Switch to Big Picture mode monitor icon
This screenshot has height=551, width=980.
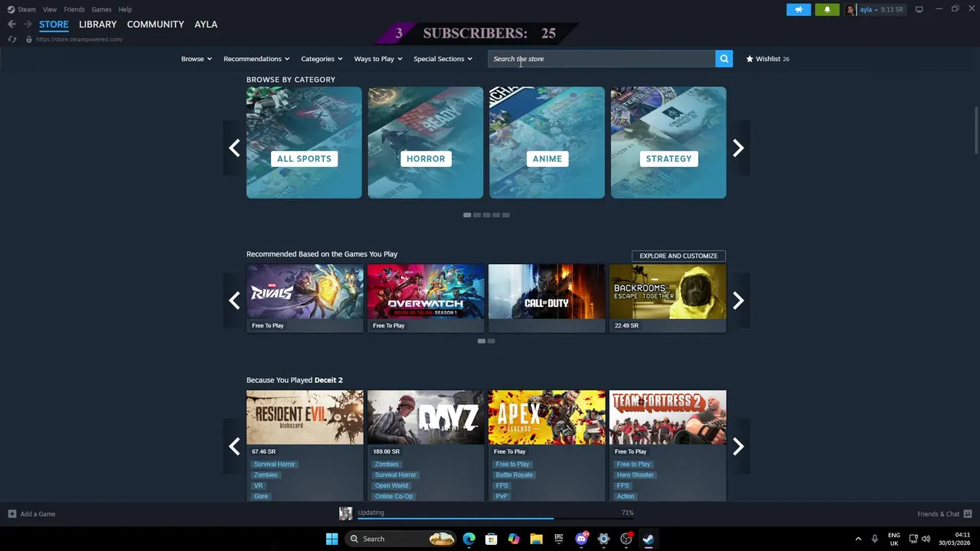(919, 9)
